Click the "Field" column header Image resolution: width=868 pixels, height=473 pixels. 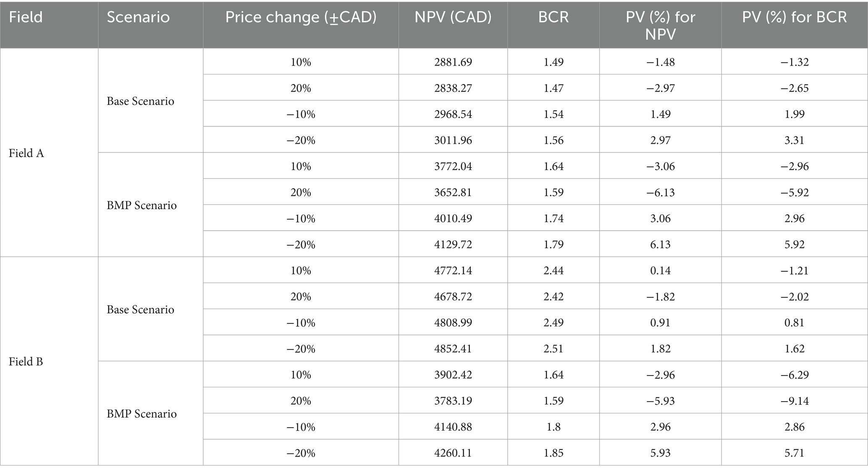pos(26,17)
